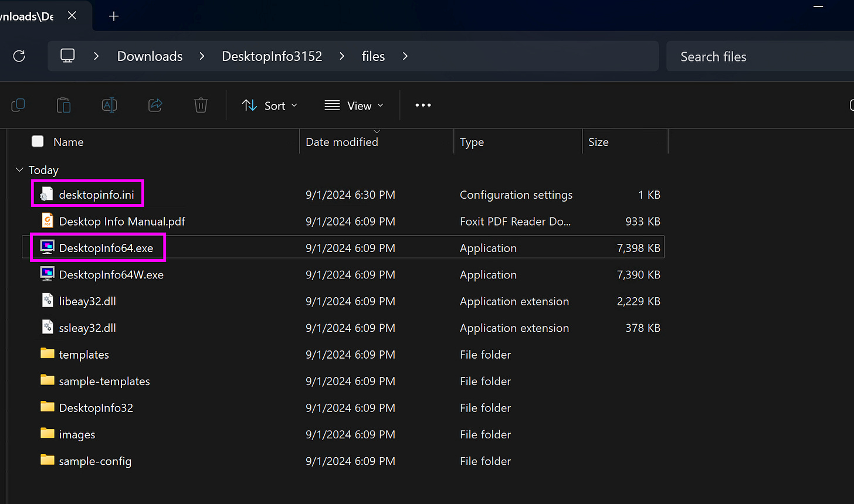Delete selected items with the trash icon
The height and width of the screenshot is (504, 854).
click(200, 105)
